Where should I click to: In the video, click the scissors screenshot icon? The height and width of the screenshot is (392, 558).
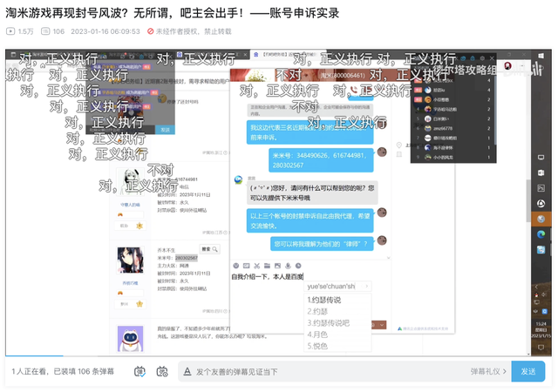pos(257,266)
